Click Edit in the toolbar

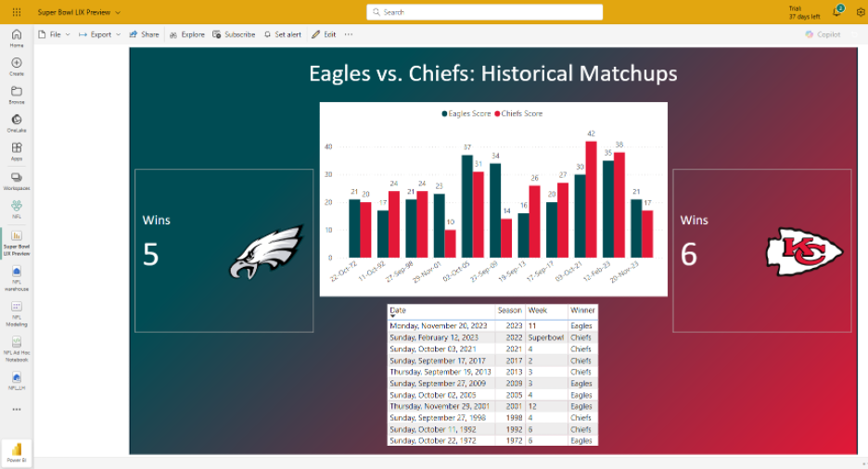click(324, 34)
